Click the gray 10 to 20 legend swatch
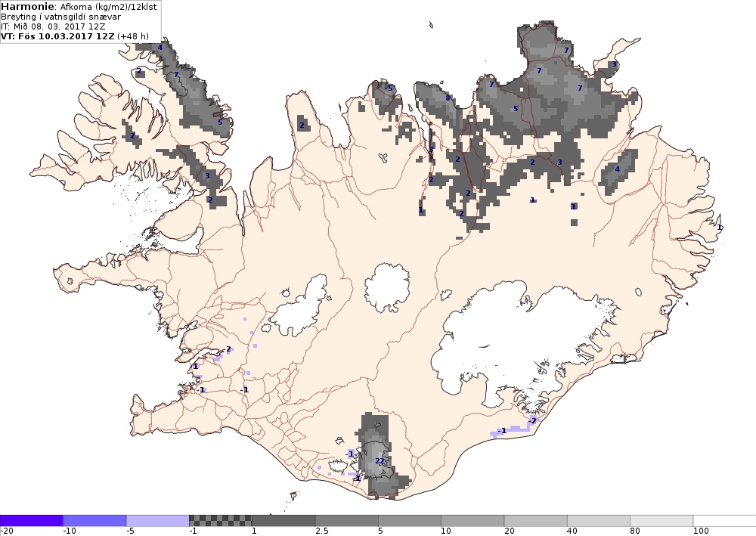 point(472,521)
